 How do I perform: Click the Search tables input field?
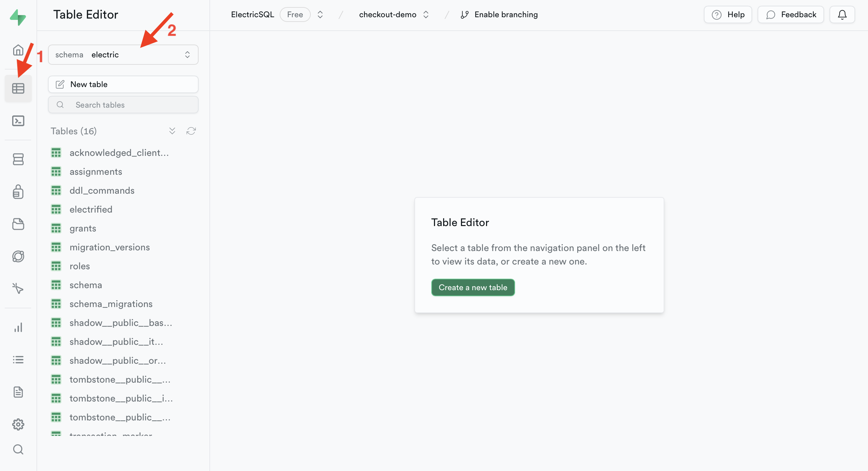(123, 105)
